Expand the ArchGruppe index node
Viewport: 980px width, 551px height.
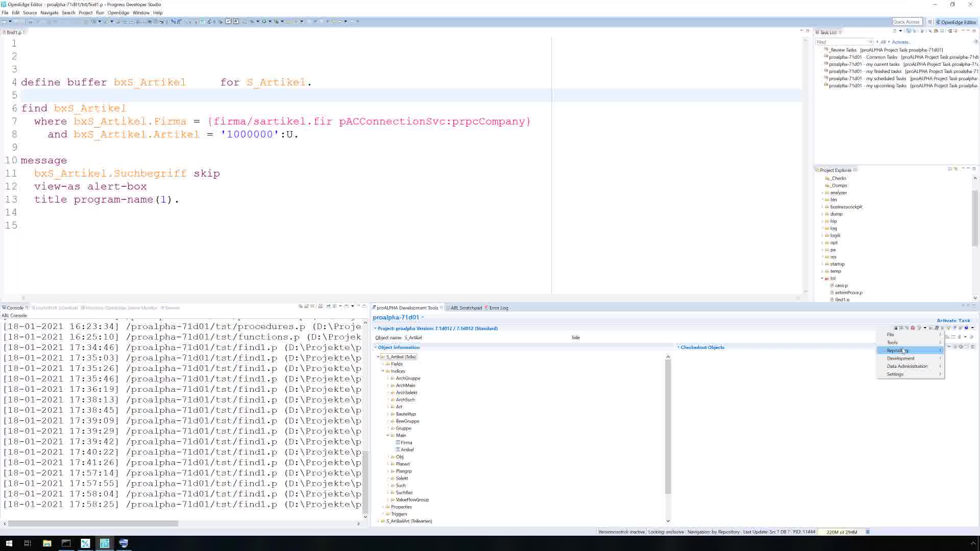point(387,378)
